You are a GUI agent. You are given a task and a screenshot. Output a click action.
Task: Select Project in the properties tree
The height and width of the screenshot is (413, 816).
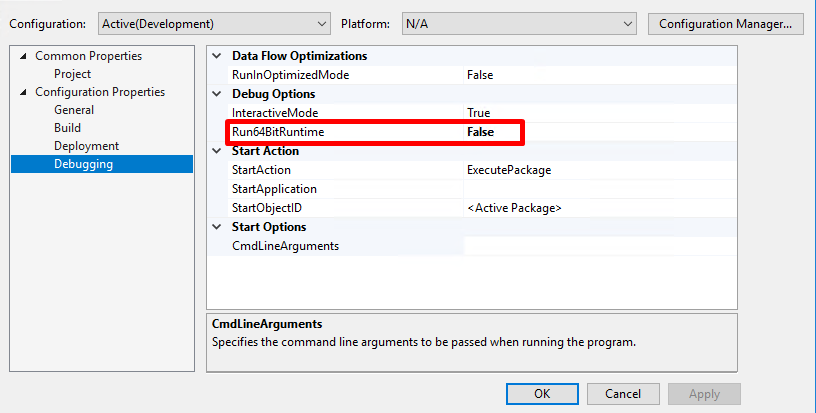pos(72,74)
